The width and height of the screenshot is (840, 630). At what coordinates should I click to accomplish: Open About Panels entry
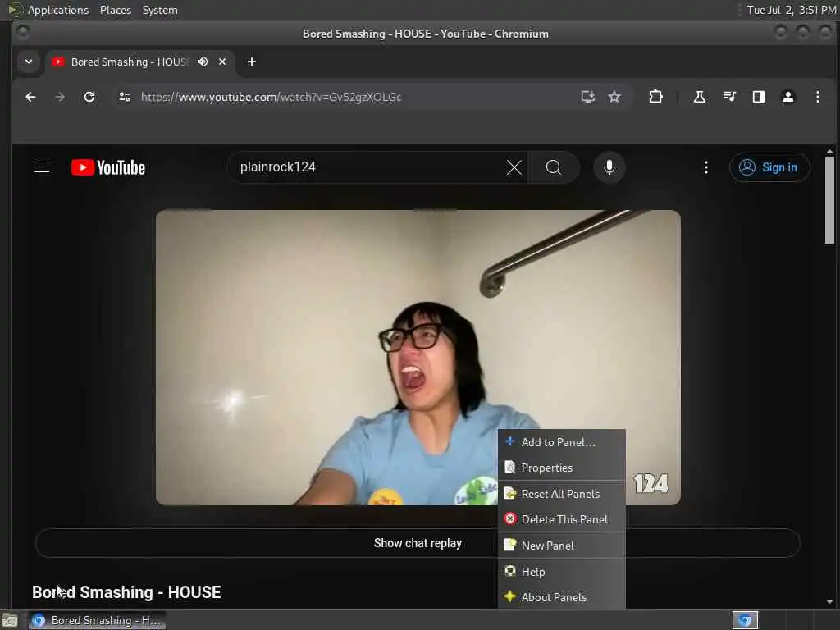[561, 597]
